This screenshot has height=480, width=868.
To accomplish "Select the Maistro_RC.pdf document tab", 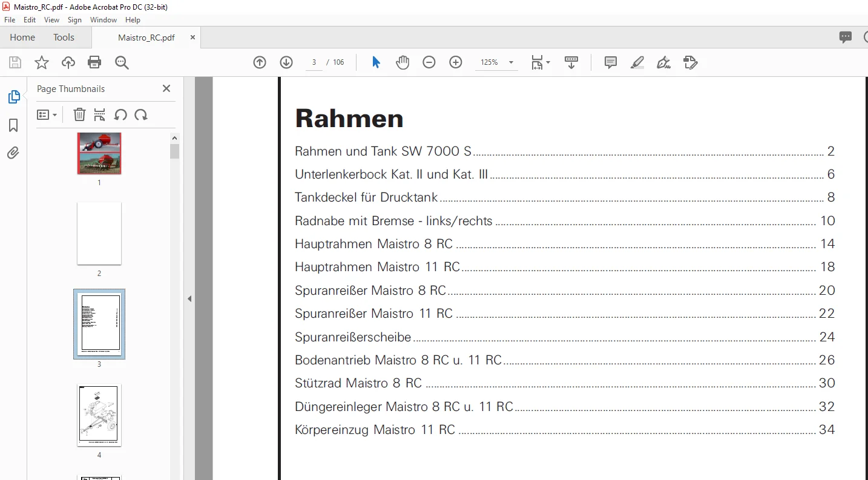I will [x=146, y=38].
